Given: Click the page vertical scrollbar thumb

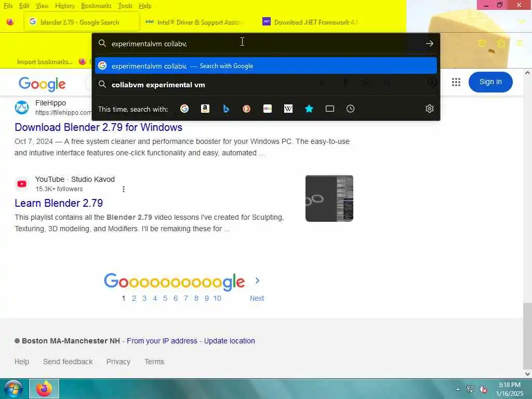Looking at the screenshot, I should [x=527, y=336].
